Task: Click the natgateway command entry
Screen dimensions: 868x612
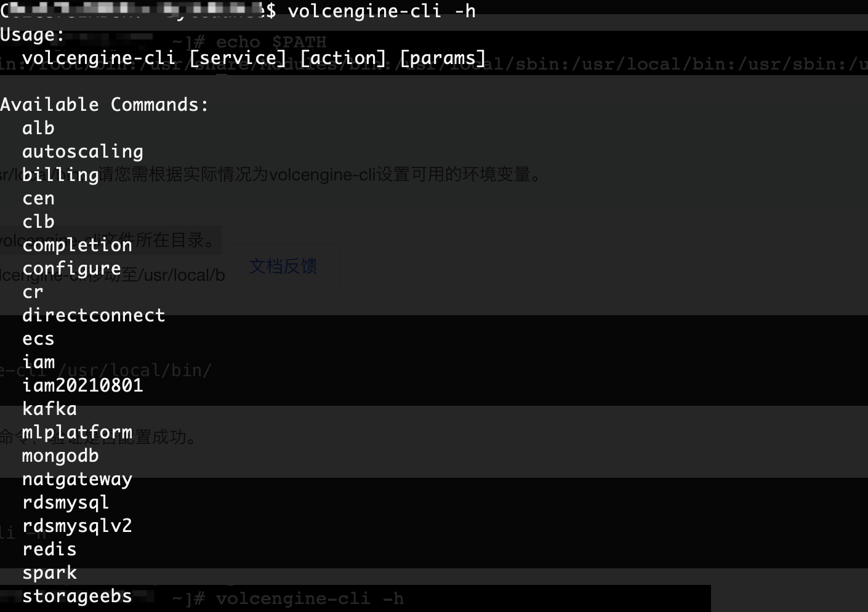Action: (x=77, y=479)
